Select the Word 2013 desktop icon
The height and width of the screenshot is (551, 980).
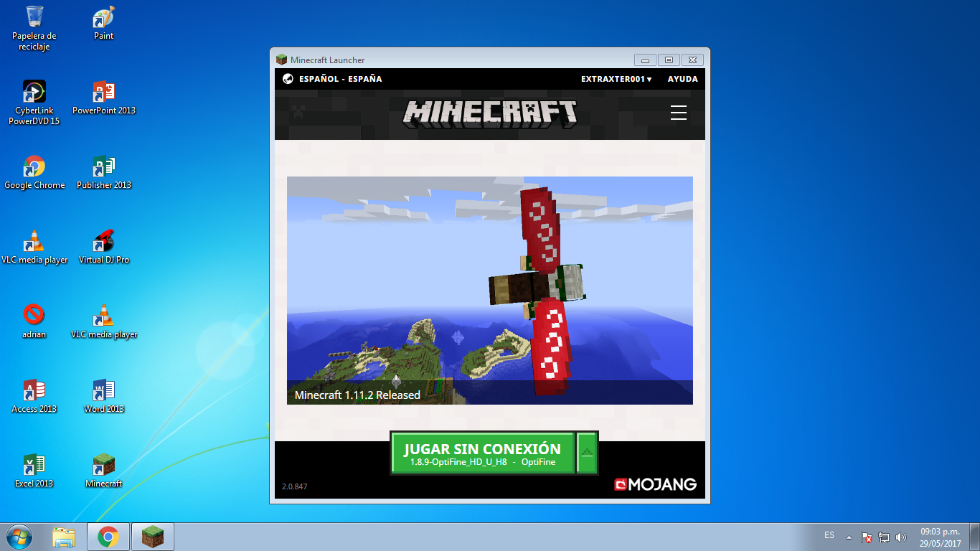click(x=104, y=396)
